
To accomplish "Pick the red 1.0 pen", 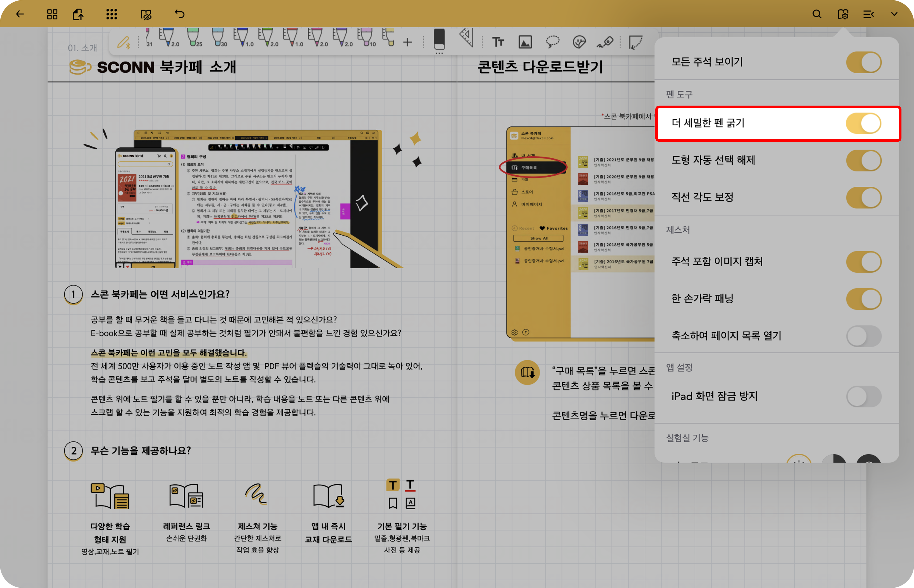I will click(293, 38).
